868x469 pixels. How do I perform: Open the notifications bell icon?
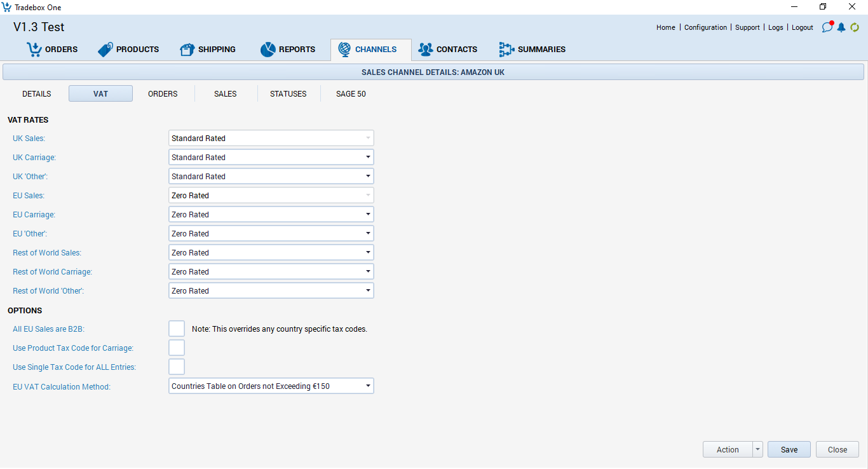coord(841,27)
